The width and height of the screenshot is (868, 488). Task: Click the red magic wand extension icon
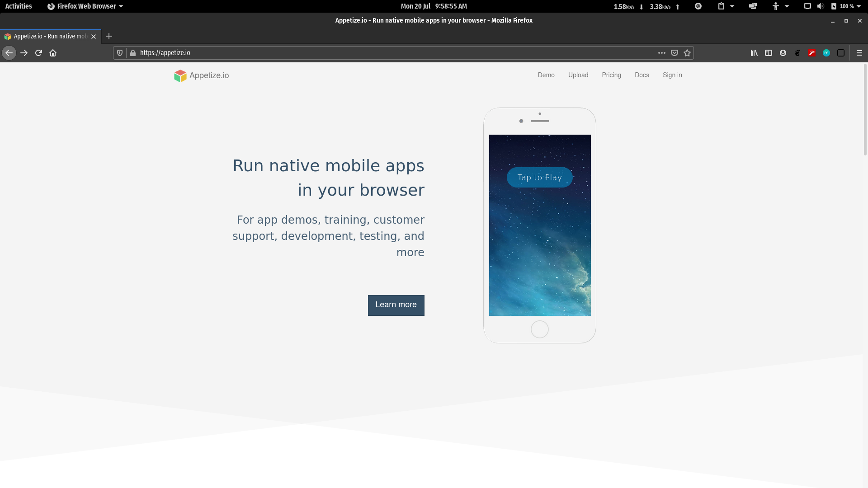[x=812, y=53]
